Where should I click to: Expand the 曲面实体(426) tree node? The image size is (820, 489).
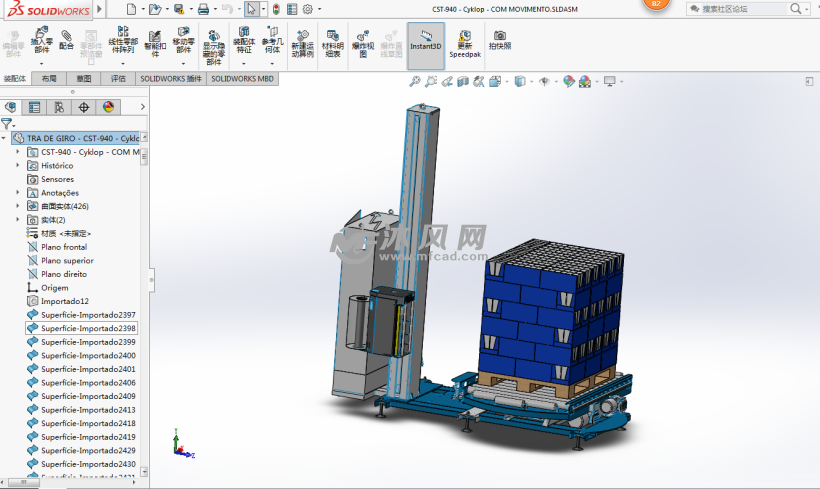tap(17, 206)
